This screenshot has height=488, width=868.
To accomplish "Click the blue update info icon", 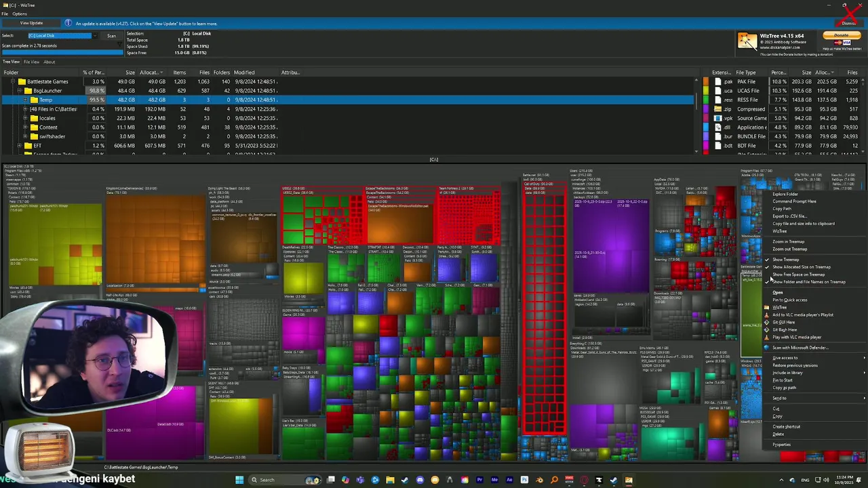I will (69, 24).
